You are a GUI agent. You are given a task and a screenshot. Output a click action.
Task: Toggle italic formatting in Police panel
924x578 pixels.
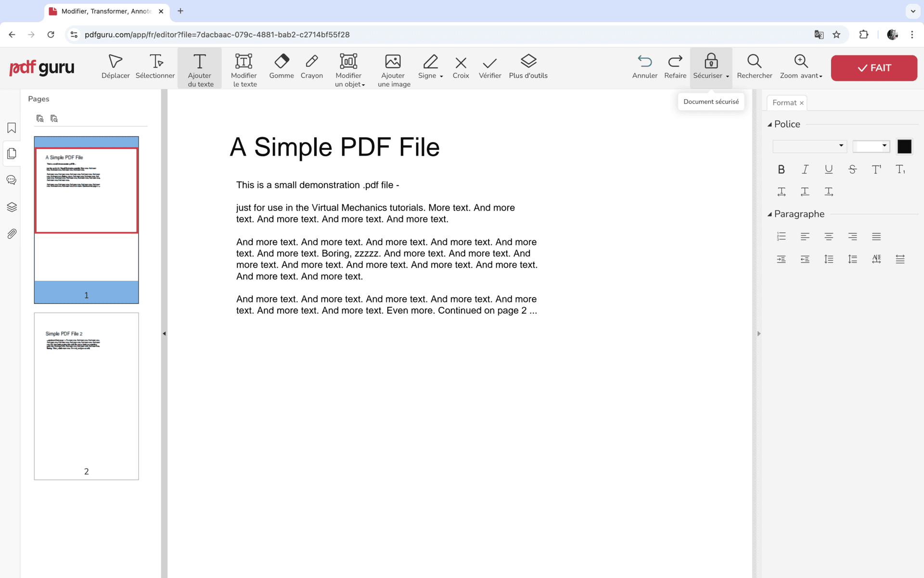click(804, 169)
